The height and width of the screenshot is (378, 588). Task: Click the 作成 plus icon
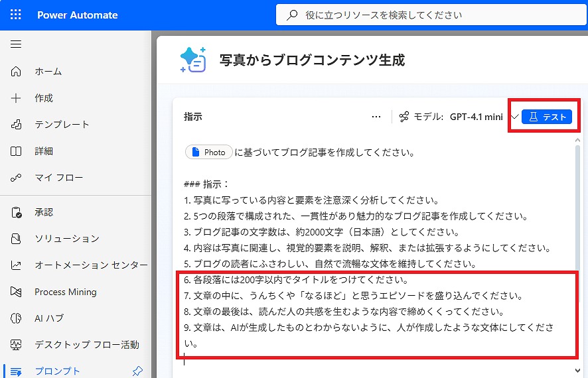tap(17, 98)
